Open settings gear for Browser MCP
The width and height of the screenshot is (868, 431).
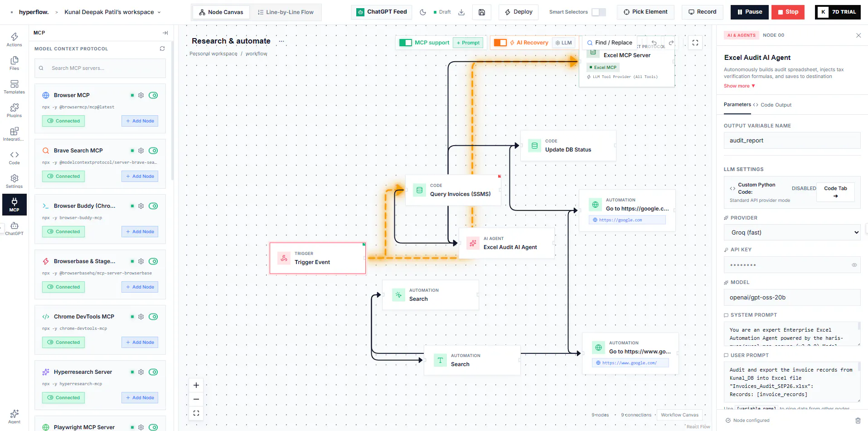(x=141, y=95)
